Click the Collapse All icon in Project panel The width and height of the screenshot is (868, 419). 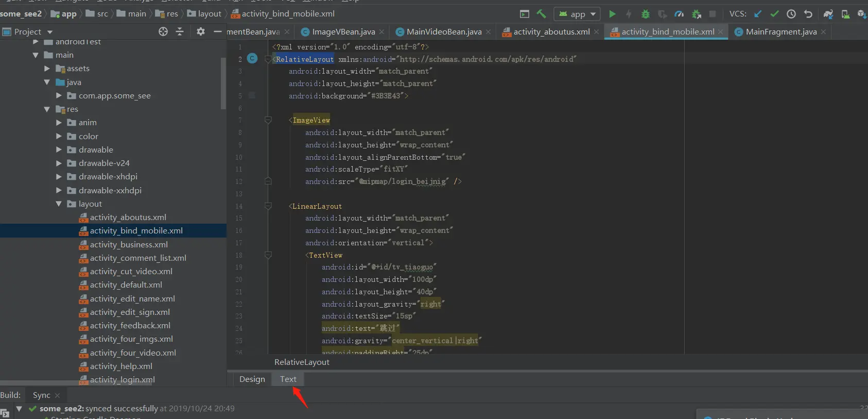coord(180,31)
